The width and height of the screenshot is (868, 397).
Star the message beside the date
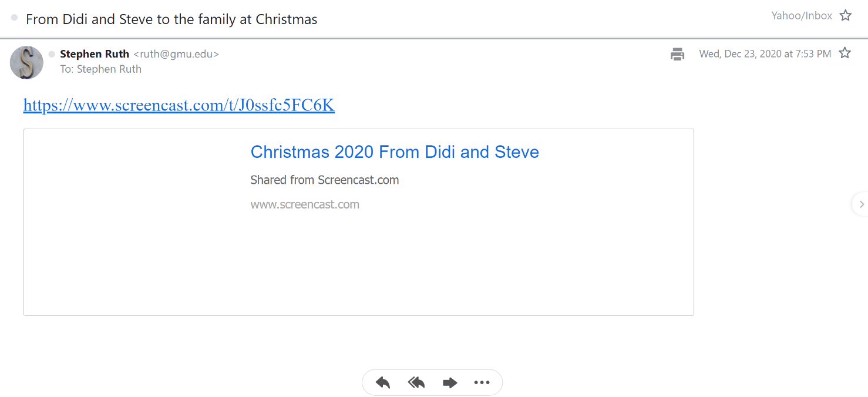point(845,53)
